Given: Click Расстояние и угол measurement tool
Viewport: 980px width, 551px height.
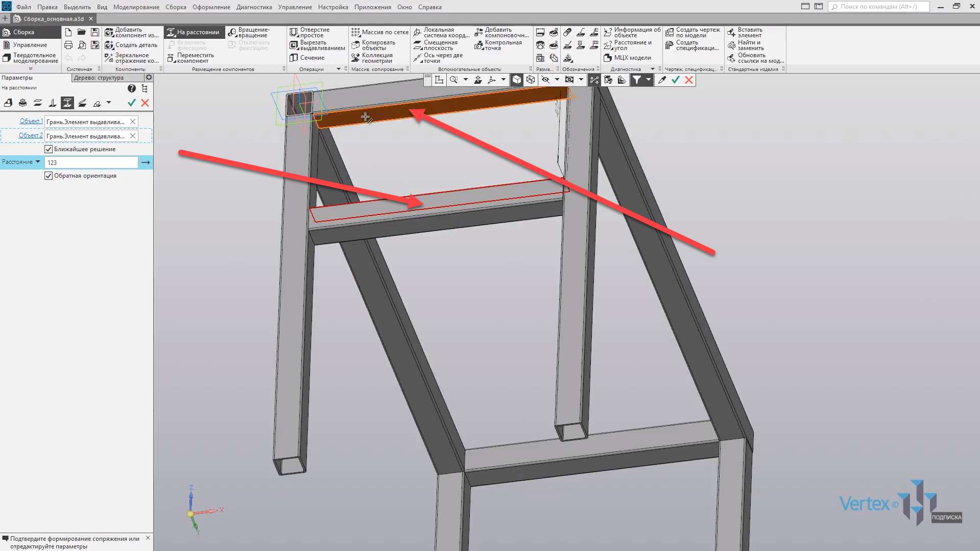Looking at the screenshot, I should click(x=628, y=45).
